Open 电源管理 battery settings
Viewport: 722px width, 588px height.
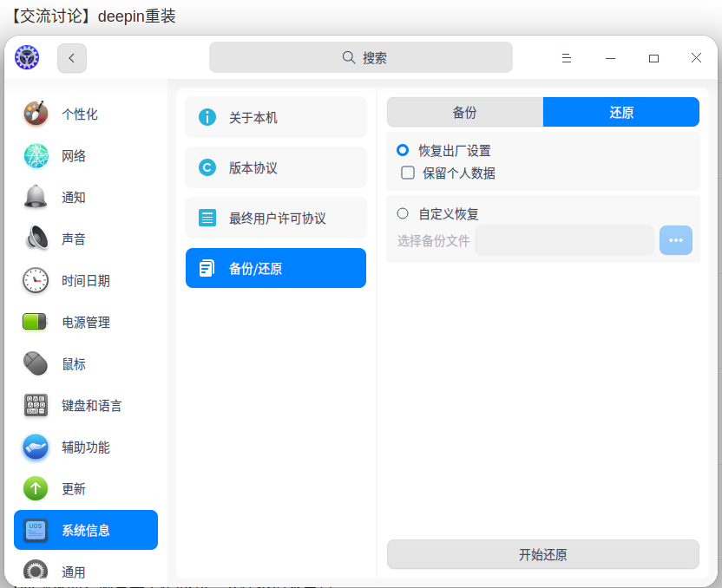coord(85,323)
